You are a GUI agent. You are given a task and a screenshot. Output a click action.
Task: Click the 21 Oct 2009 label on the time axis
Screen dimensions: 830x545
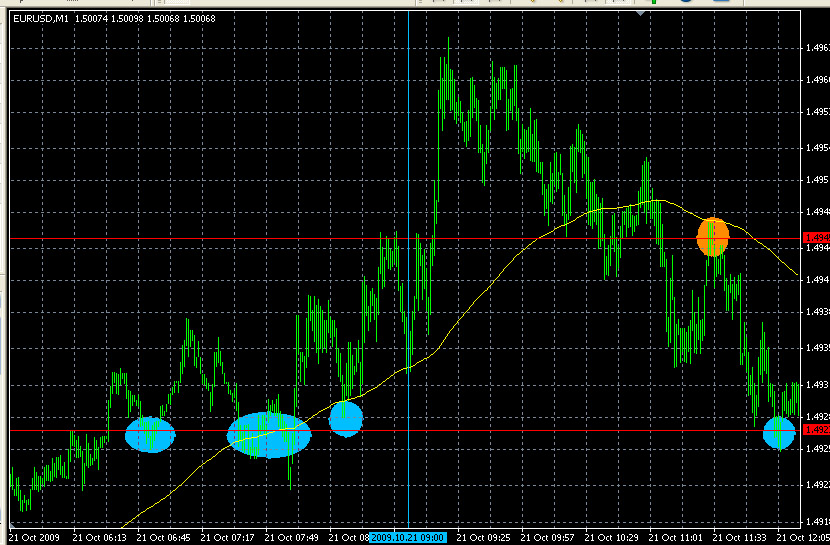33,537
